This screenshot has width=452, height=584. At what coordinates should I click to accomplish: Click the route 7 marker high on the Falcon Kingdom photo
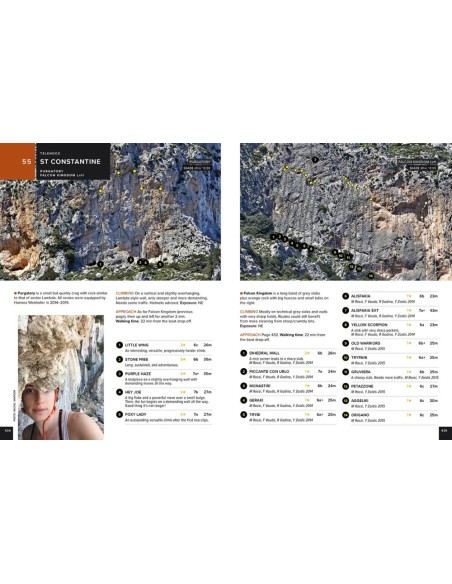coord(315,160)
